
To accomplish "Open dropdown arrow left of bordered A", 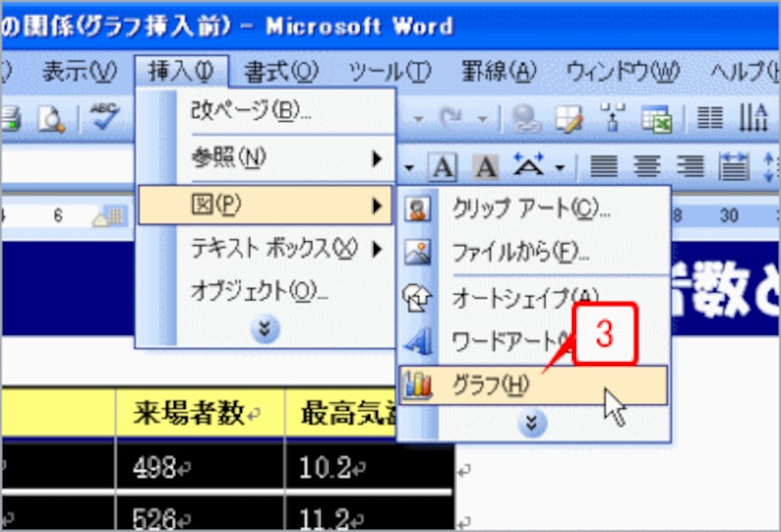I will 409,167.
